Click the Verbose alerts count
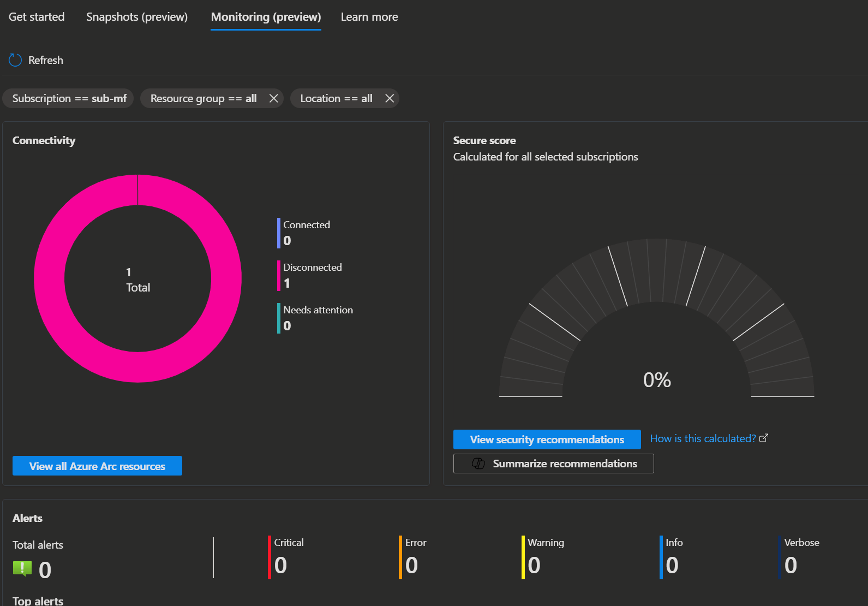This screenshot has height=606, width=868. coord(791,565)
